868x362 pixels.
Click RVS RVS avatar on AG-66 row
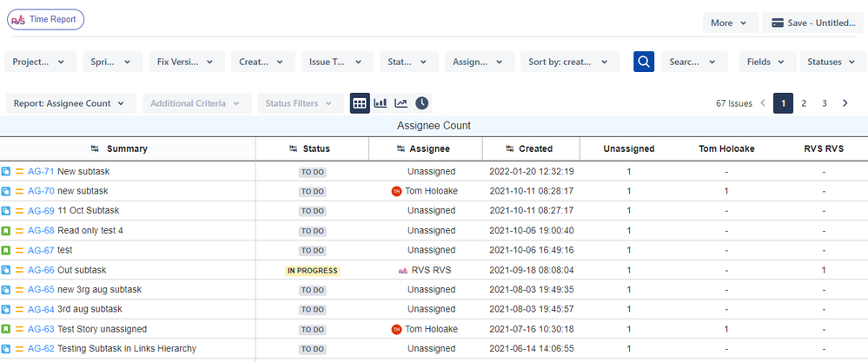pyautogui.click(x=402, y=271)
